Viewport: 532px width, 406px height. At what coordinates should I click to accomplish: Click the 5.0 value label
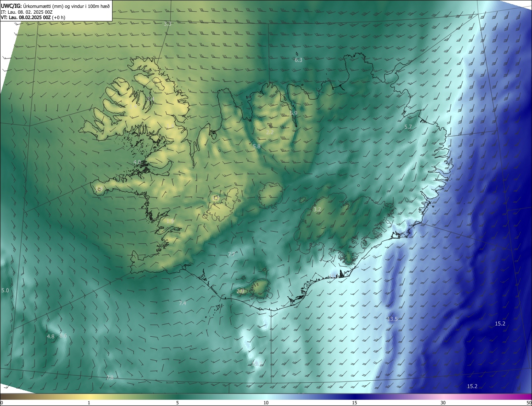5,290
